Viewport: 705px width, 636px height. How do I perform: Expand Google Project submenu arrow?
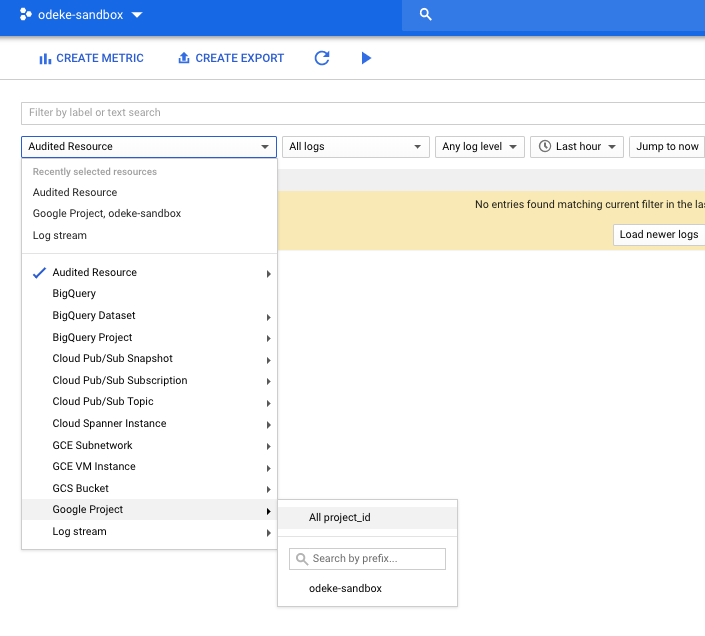click(268, 511)
